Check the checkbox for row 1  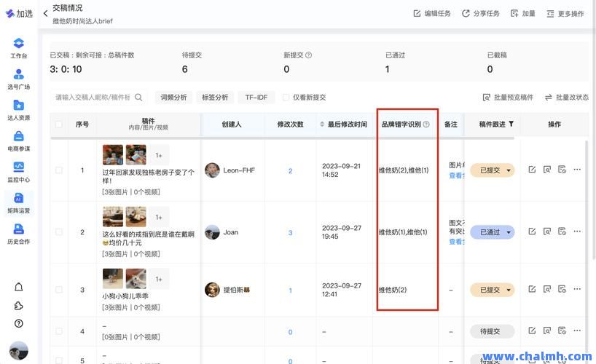point(59,170)
